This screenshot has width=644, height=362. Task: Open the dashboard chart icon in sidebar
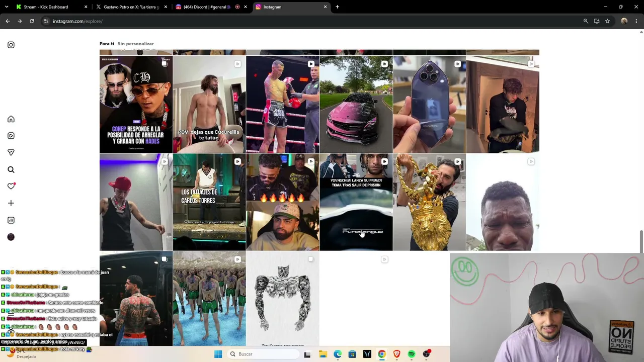(x=11, y=220)
